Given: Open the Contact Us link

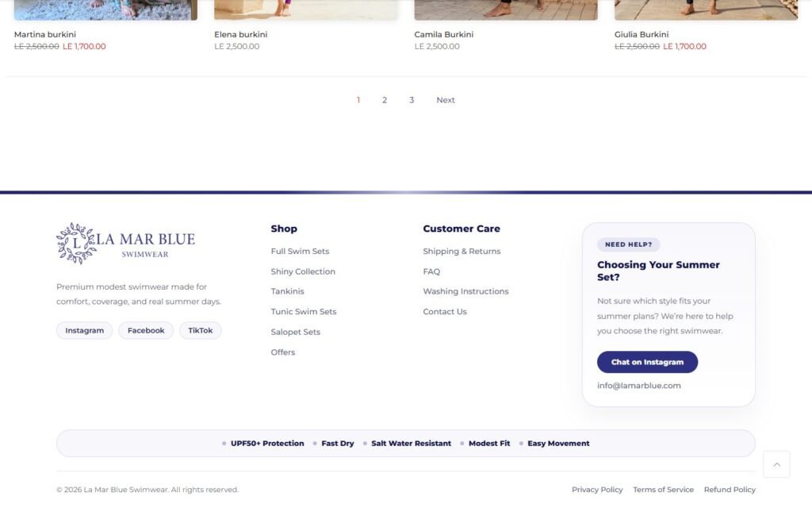Looking at the screenshot, I should pos(445,311).
